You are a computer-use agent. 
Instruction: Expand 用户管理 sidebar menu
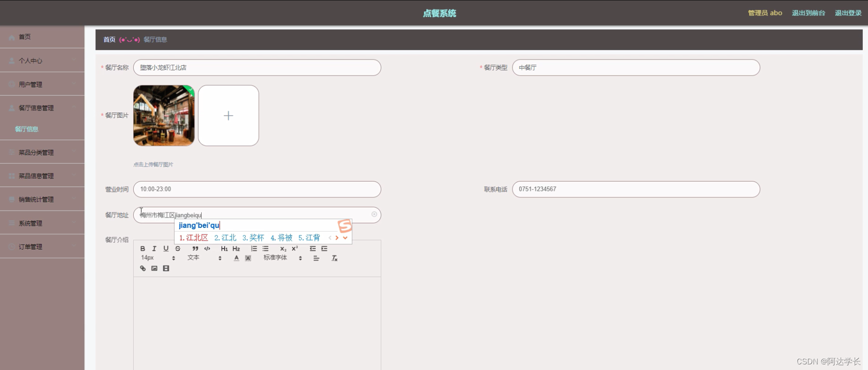click(42, 84)
